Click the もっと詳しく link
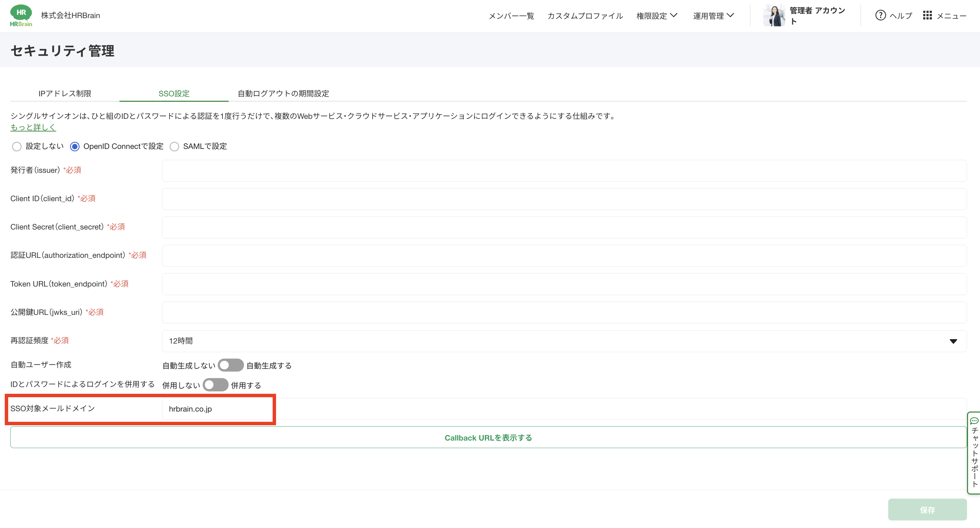Image resolution: width=980 pixels, height=528 pixels. pos(33,127)
